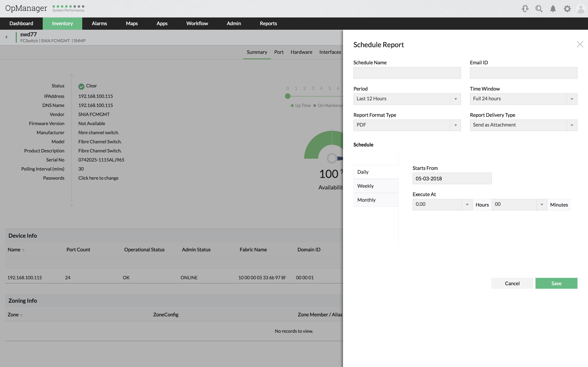Open the settings gear icon
This screenshot has width=588, height=367.
click(x=567, y=9)
